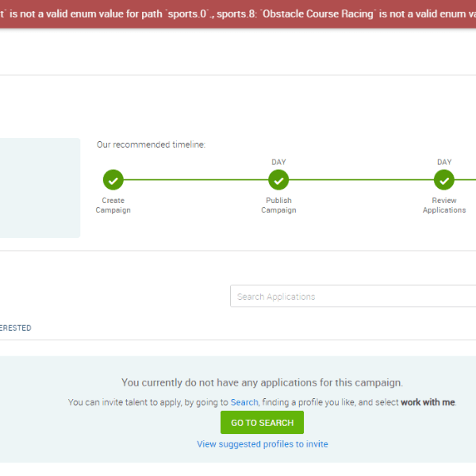Viewport: 476px width, 476px height.
Task: Click timeline line between Create and Publish
Action: point(195,180)
